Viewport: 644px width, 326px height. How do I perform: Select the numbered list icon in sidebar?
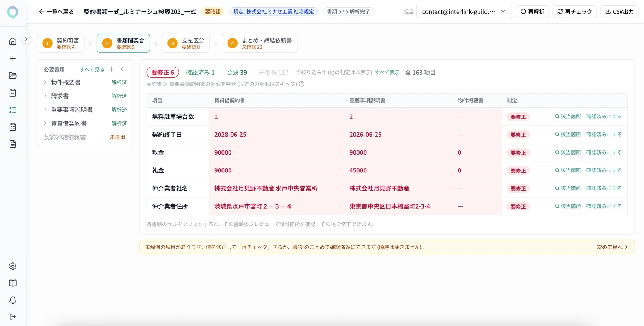point(13,110)
